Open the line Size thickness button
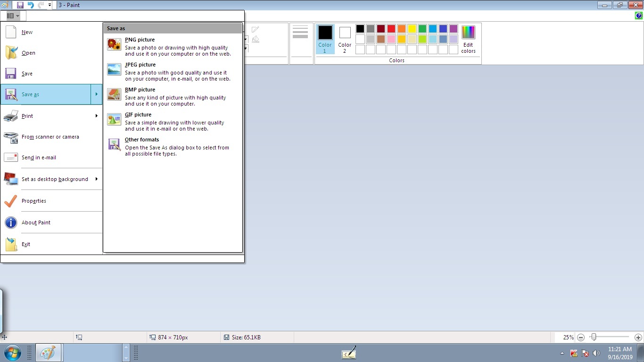 [300, 40]
